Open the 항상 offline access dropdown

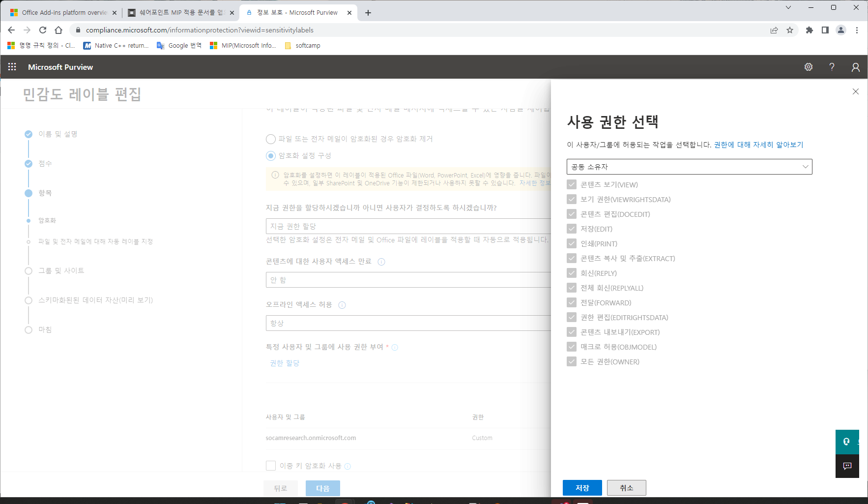(408, 323)
